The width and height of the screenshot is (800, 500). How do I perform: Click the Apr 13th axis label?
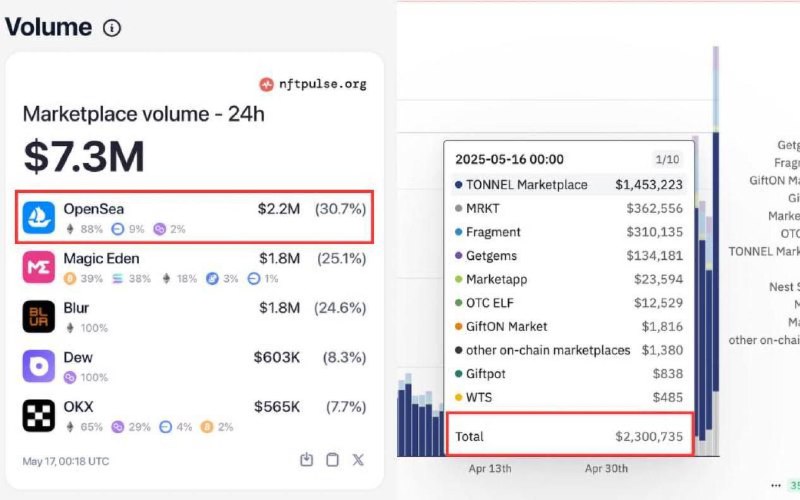point(490,468)
